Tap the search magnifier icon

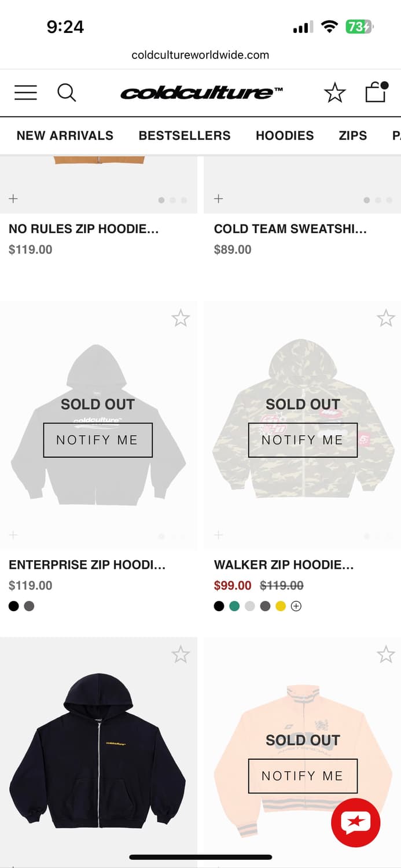click(x=67, y=93)
